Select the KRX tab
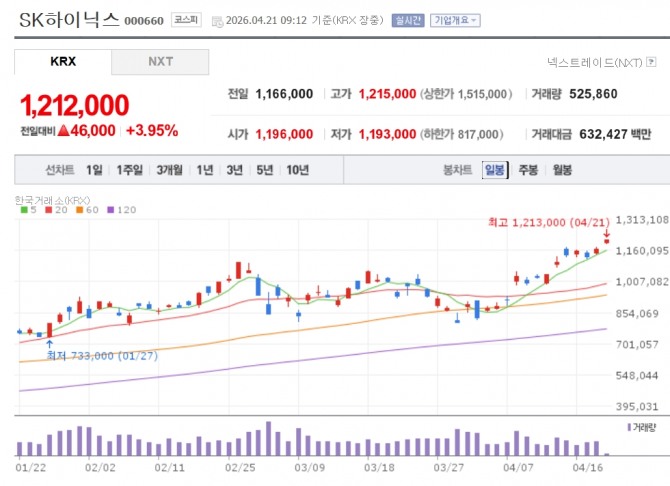 pyautogui.click(x=63, y=61)
